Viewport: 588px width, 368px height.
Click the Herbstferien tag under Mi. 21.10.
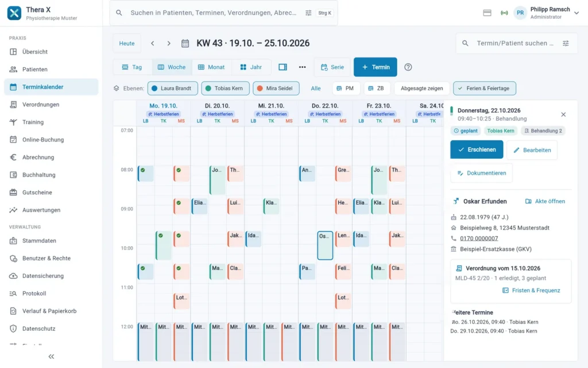pyautogui.click(x=271, y=114)
